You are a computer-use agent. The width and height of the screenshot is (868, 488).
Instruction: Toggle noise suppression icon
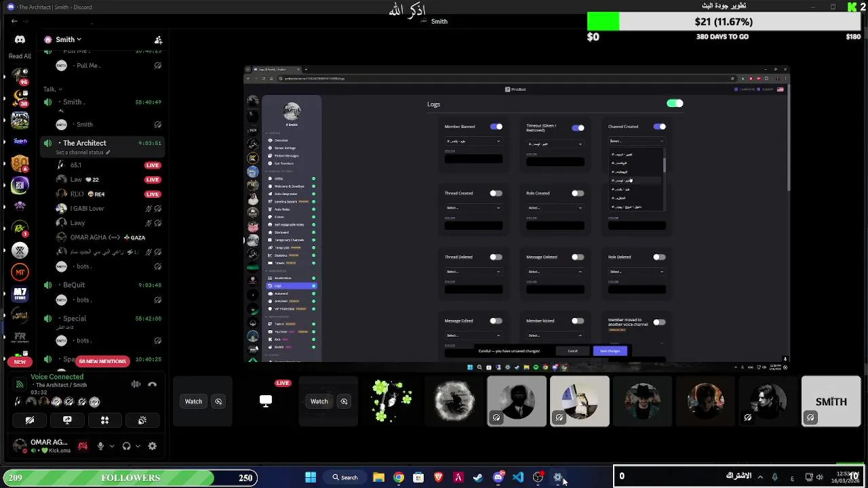[x=136, y=384]
